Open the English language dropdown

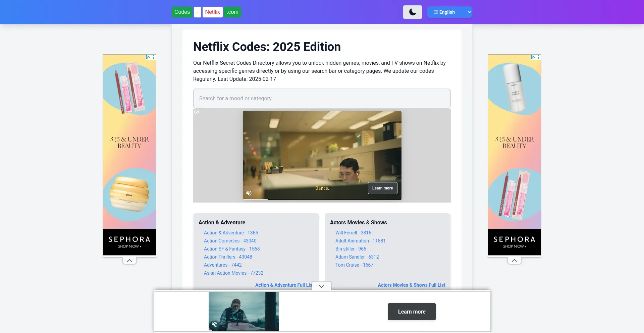point(449,12)
